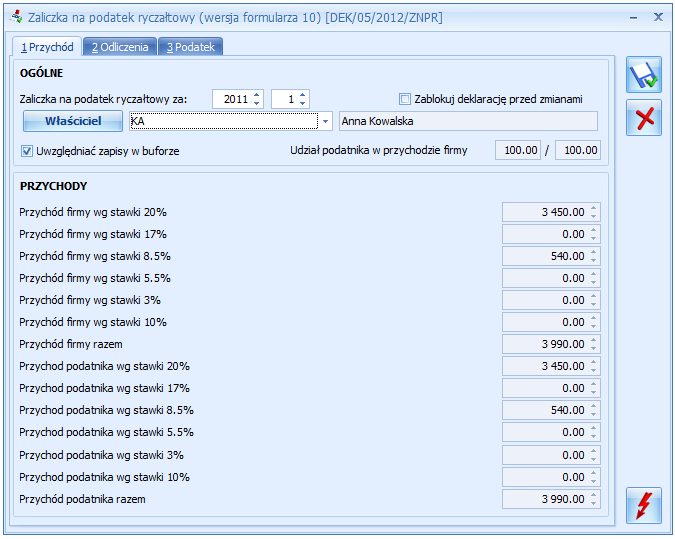Decrement Przychód firmy 17% spinner down arrow
The height and width of the screenshot is (539, 675).
(x=594, y=239)
